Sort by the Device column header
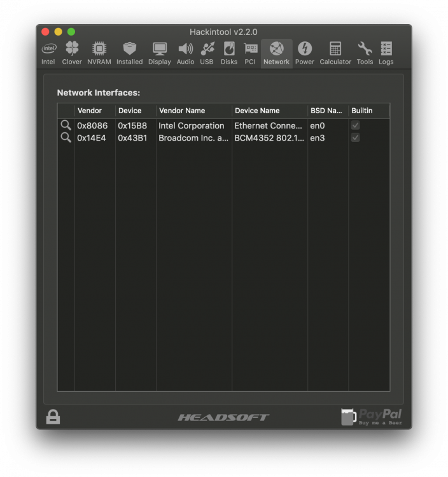This screenshot has height=477, width=448. 136,111
